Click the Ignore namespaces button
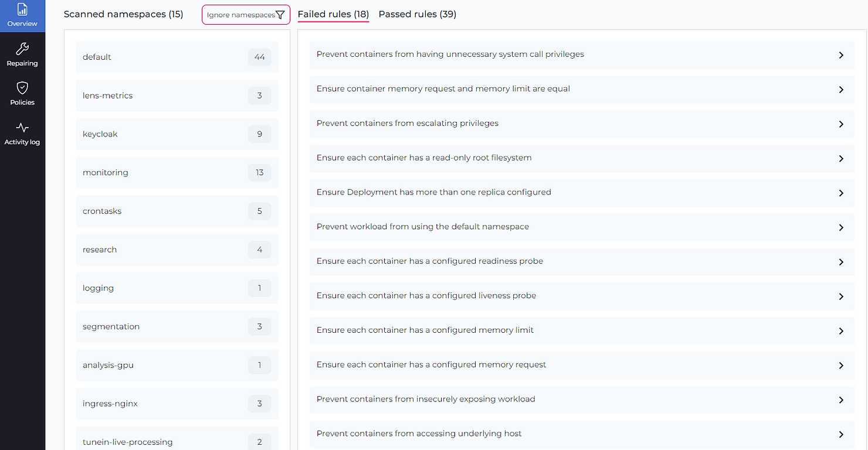Viewport: 868px width, 450px height. click(246, 15)
